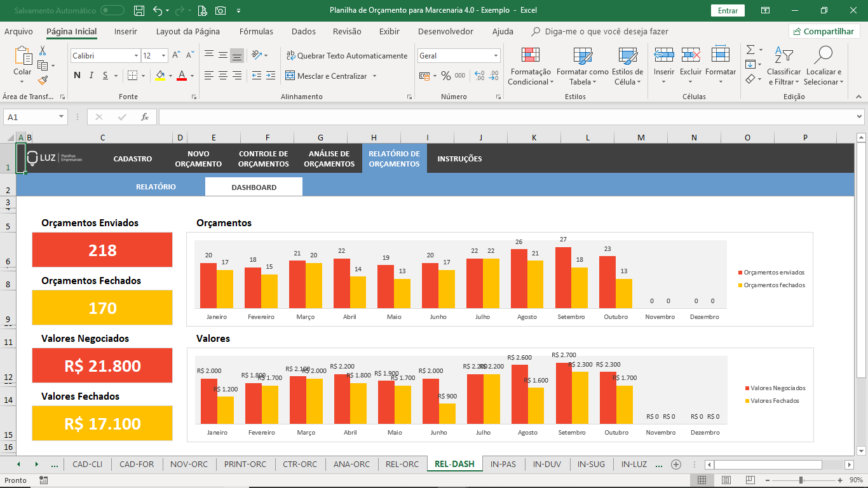The height and width of the screenshot is (488, 868).
Task: Click the zoom slider in status bar
Action: tap(801, 480)
